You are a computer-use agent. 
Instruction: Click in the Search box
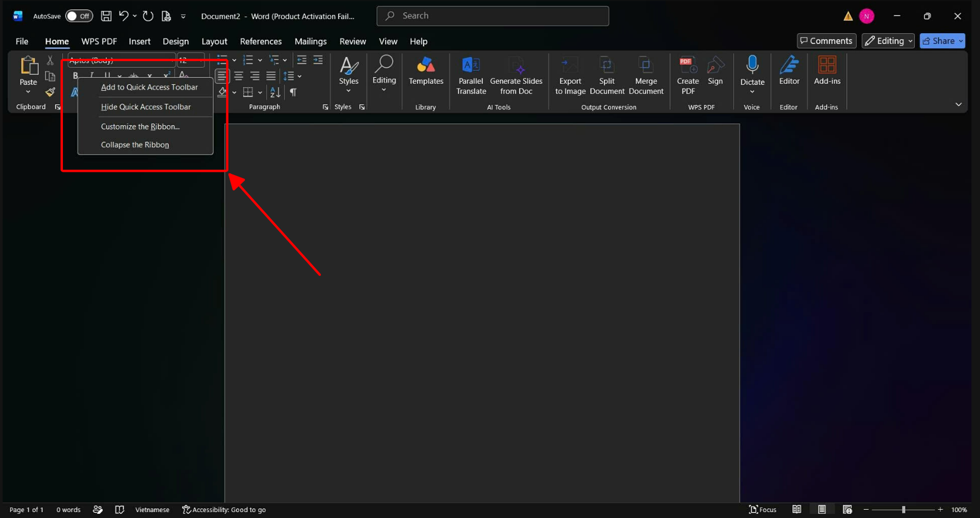[492, 16]
